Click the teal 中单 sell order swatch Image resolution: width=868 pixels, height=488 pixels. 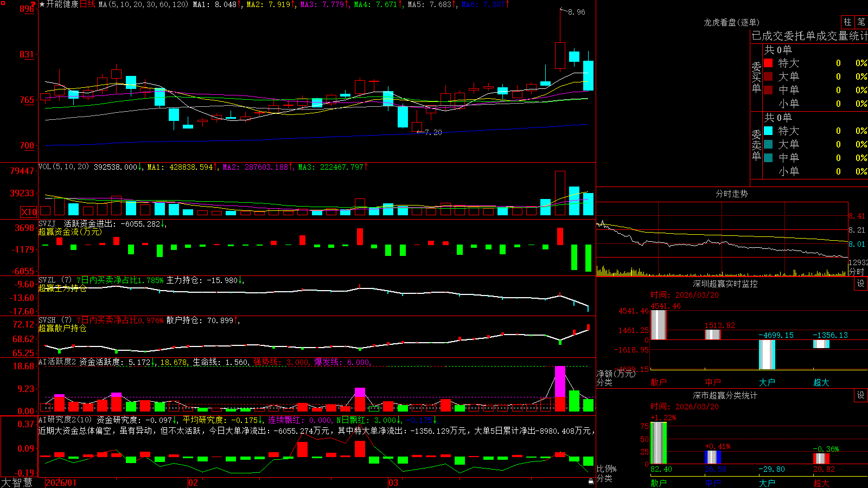[768, 157]
